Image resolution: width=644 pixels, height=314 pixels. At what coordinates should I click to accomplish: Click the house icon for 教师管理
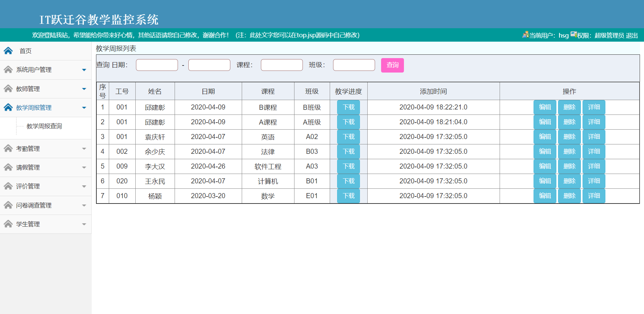[8, 89]
